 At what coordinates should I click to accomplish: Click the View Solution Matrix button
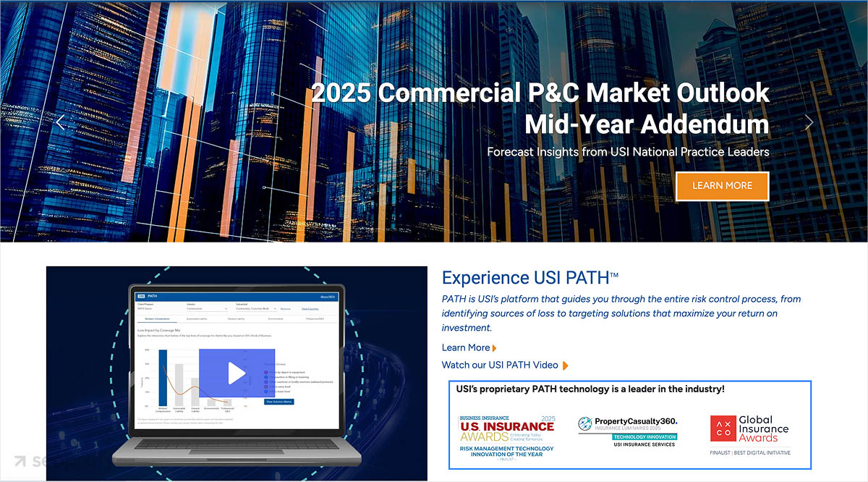[x=278, y=400]
